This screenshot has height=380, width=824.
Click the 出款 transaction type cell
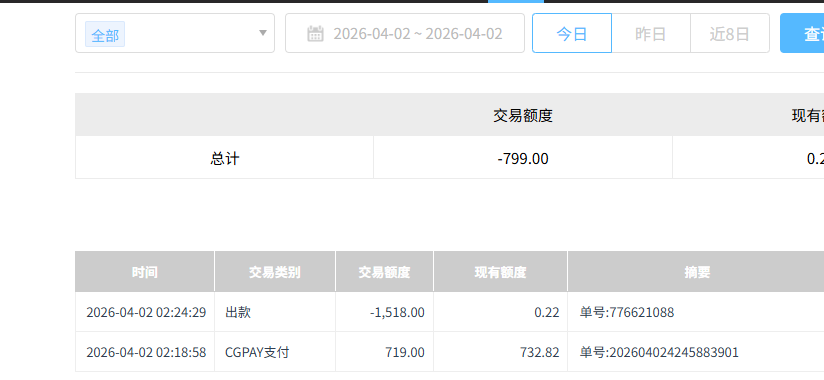[x=238, y=312]
